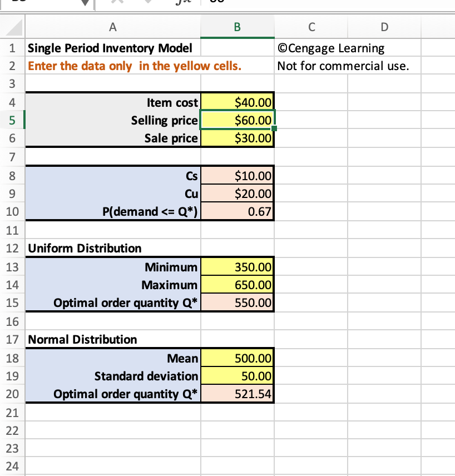
Task: Click the Optimal order quantity cell showing 521.54
Action: [237, 394]
